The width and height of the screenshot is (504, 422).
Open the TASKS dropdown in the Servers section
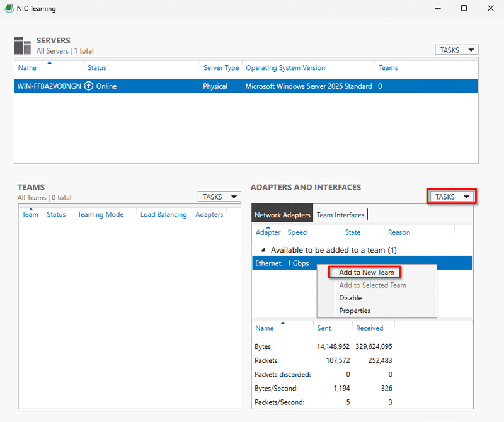click(x=456, y=49)
